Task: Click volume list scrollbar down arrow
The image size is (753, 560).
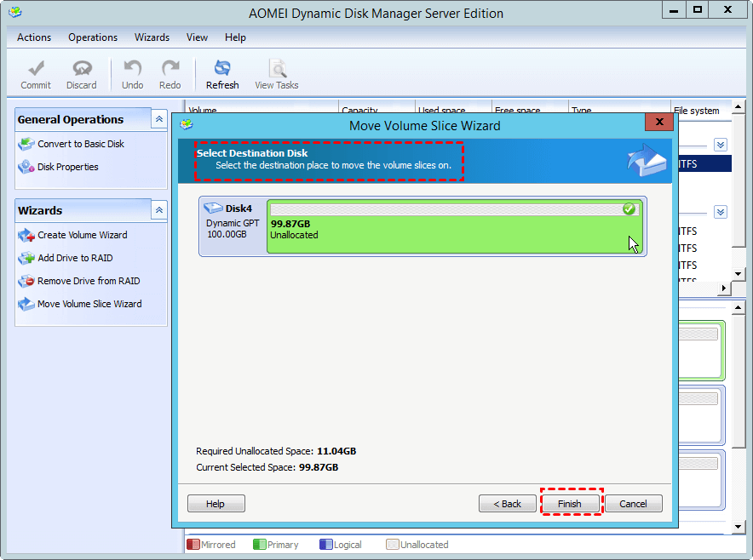Action: (739, 274)
